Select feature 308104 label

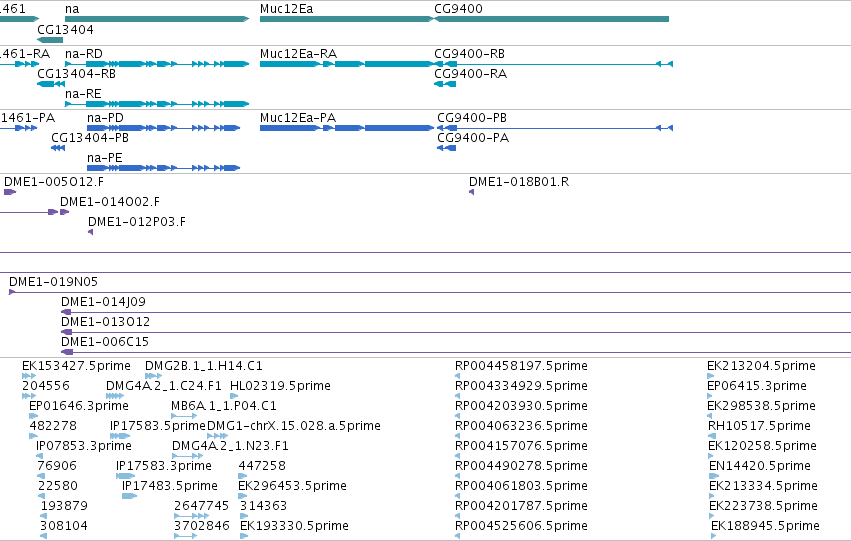[63, 526]
